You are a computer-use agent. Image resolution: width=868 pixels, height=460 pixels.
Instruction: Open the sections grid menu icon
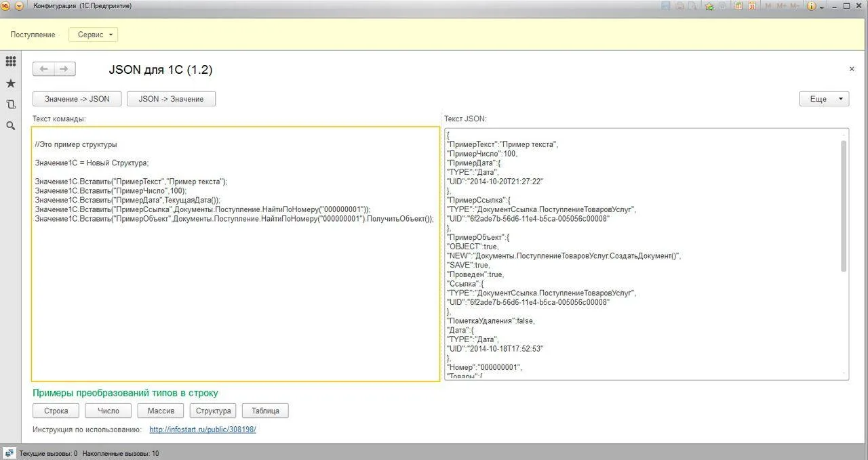tap(10, 62)
